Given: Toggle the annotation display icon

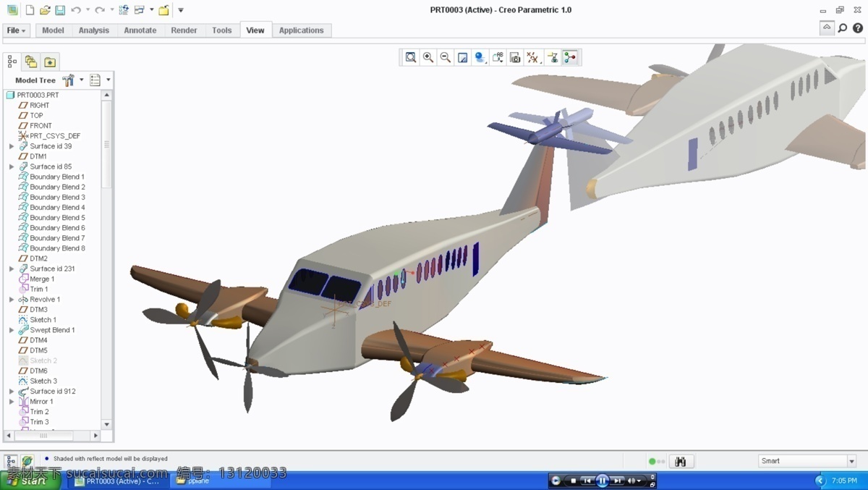Looking at the screenshot, I should [x=553, y=57].
